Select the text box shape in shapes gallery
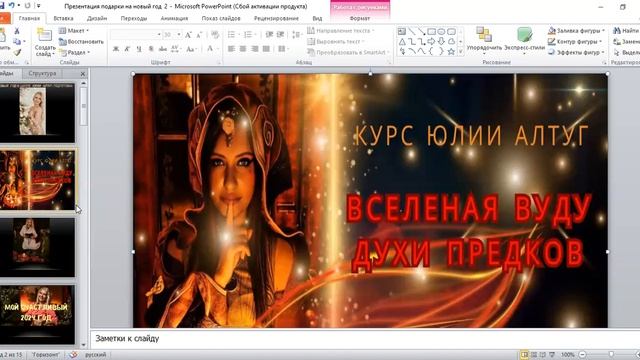Screen dimensions: 640x360 [x=402, y=31]
